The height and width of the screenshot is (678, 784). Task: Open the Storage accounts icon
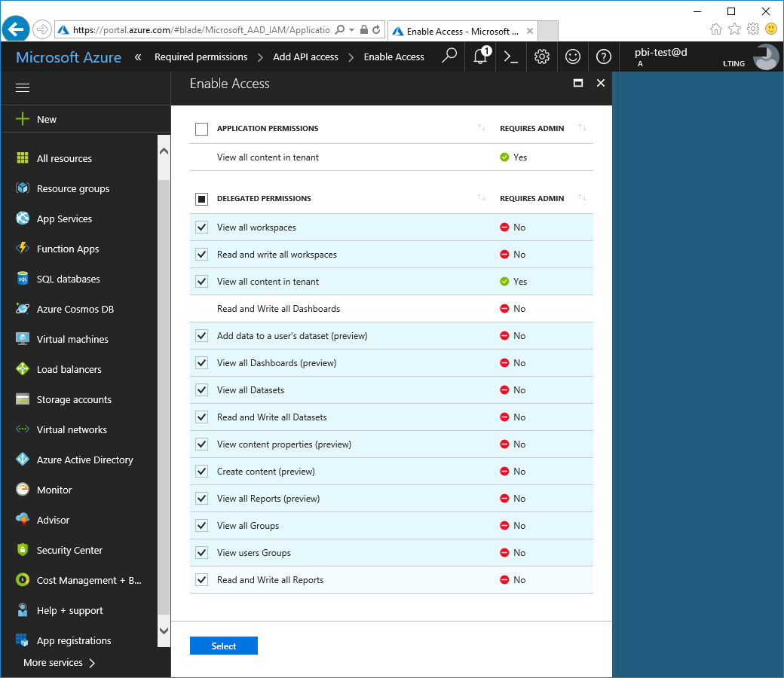coord(23,399)
